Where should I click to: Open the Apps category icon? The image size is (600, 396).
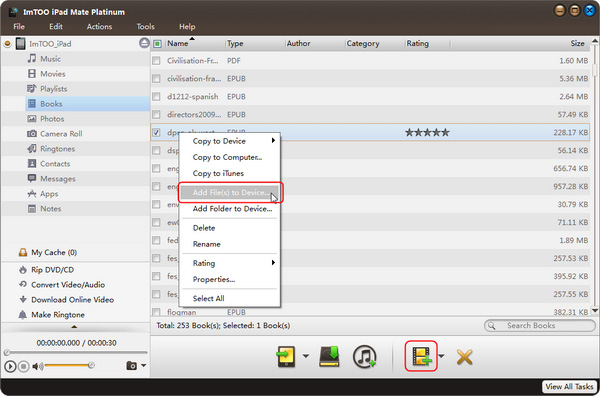click(32, 194)
